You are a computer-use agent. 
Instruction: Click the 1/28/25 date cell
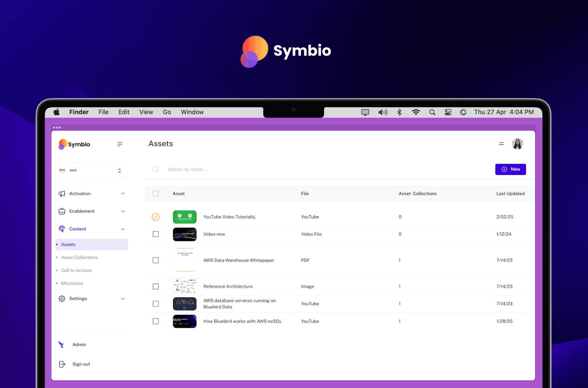[504, 321]
